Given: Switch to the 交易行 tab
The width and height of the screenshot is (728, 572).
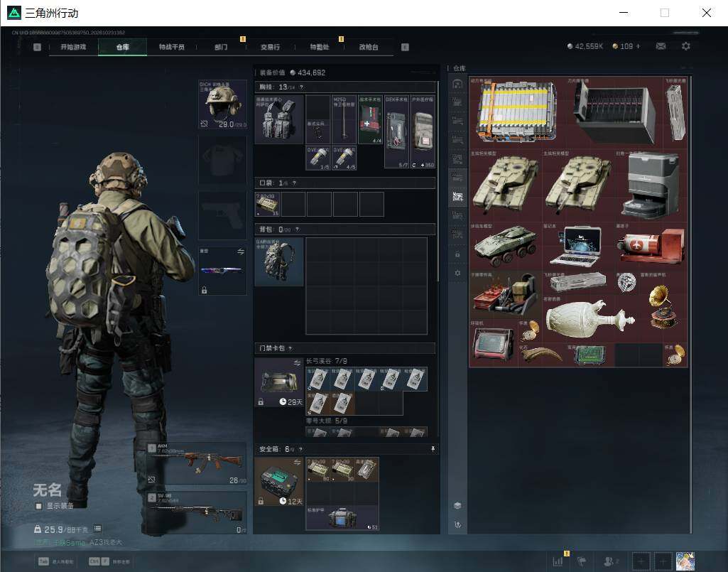Looking at the screenshot, I should coord(270,47).
